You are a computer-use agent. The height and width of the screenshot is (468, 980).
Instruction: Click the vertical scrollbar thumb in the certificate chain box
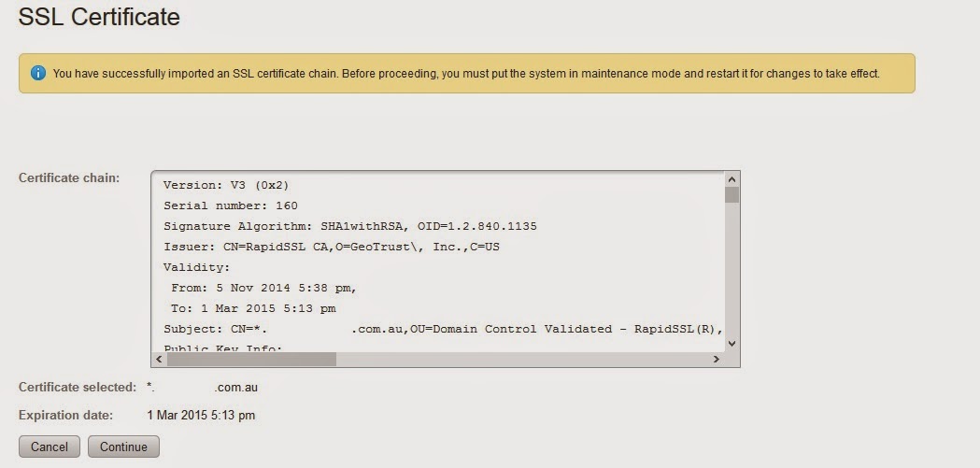coord(731,195)
